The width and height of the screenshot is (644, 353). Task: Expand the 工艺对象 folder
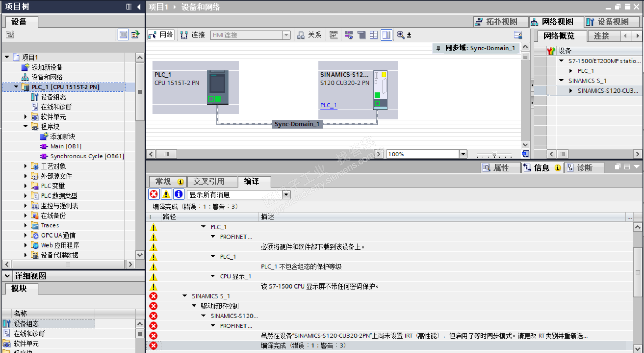point(25,166)
